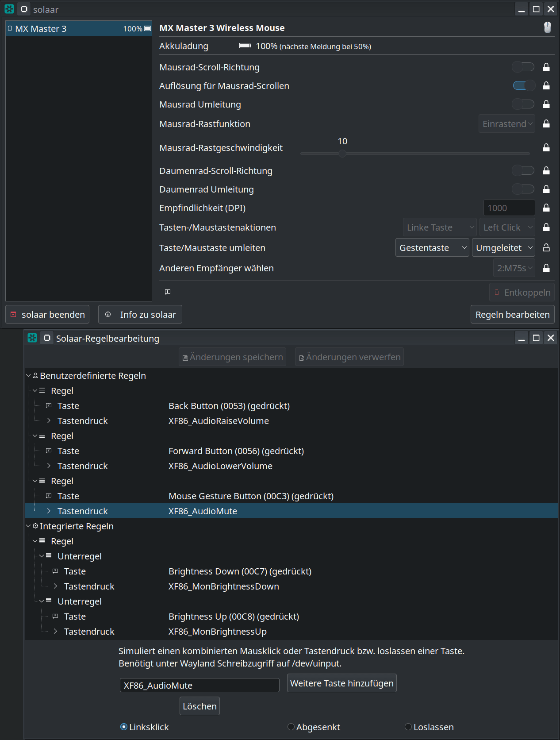Viewport: 560px width, 740px height.
Task: Select the Abgesenkt radio button
Action: [291, 727]
